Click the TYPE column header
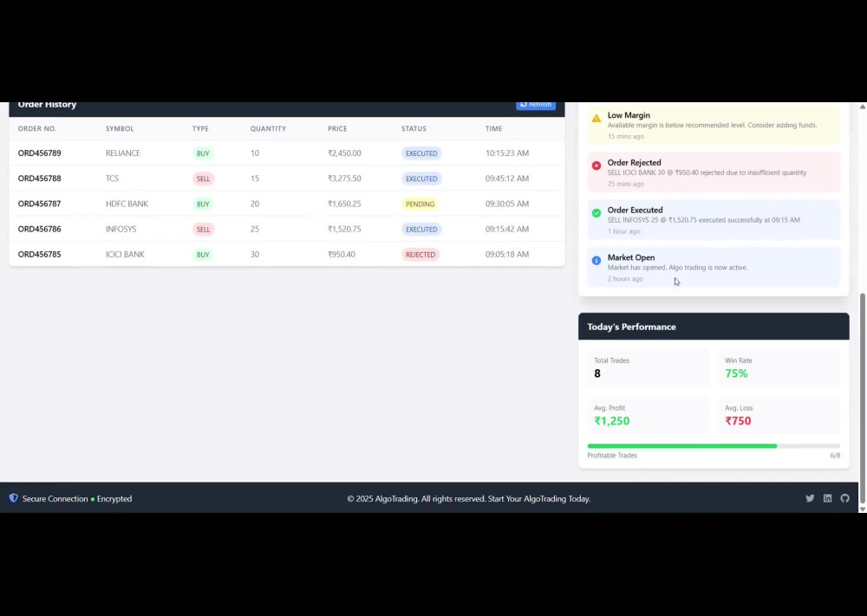 [x=200, y=129]
